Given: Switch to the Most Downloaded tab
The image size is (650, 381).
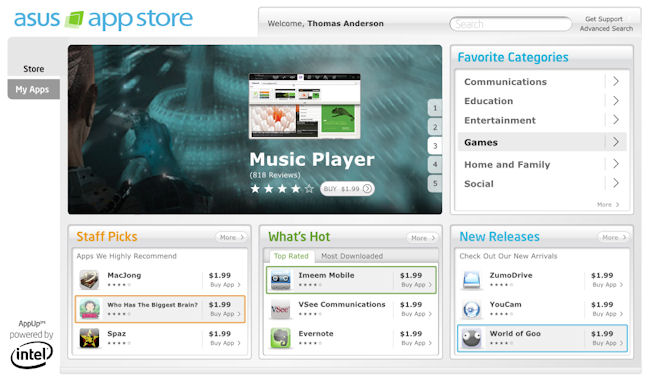Looking at the screenshot, I should click(352, 256).
